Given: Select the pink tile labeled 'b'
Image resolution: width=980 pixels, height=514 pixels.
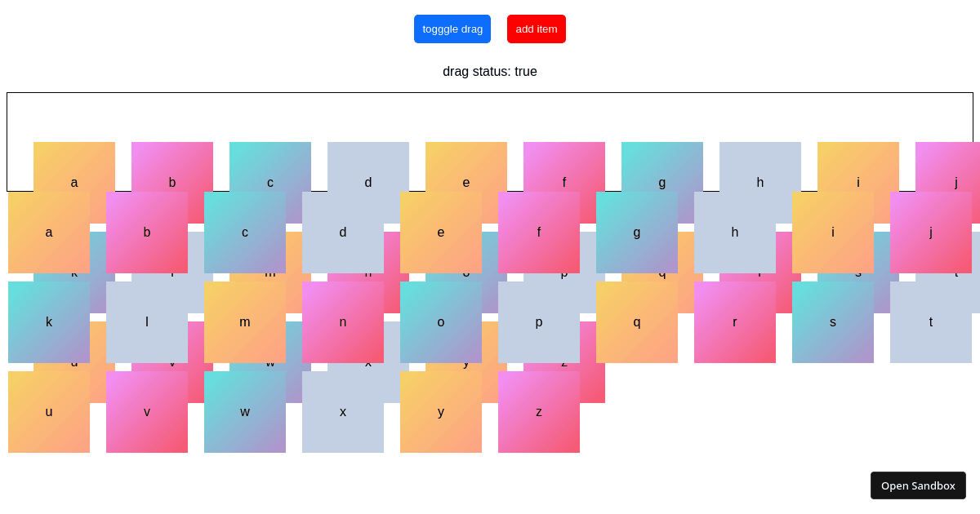Looking at the screenshot, I should tap(147, 233).
